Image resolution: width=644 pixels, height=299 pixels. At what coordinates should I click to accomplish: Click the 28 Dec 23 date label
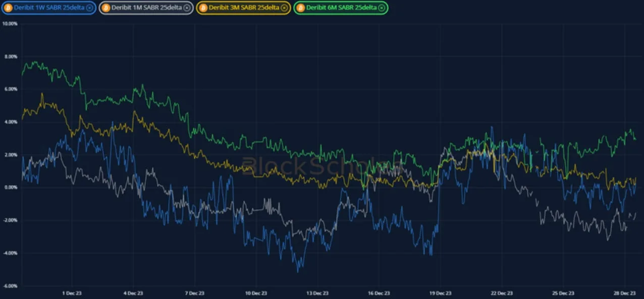click(x=625, y=293)
